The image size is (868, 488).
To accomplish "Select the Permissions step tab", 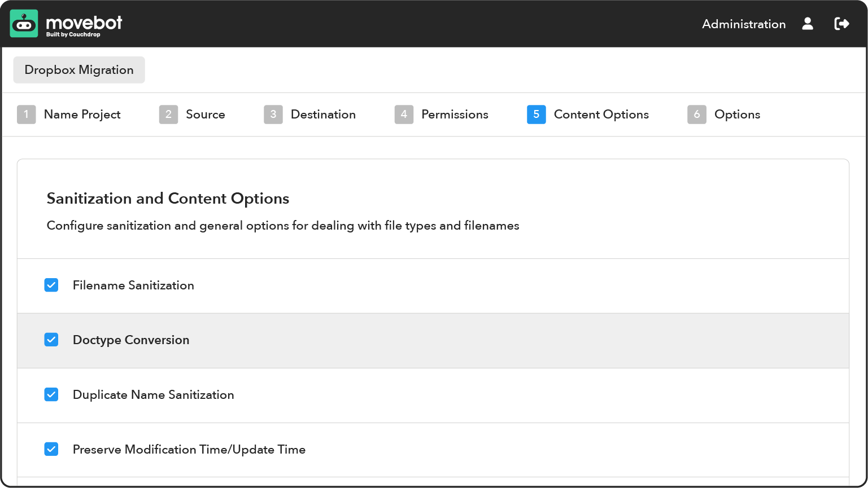I will (x=455, y=115).
